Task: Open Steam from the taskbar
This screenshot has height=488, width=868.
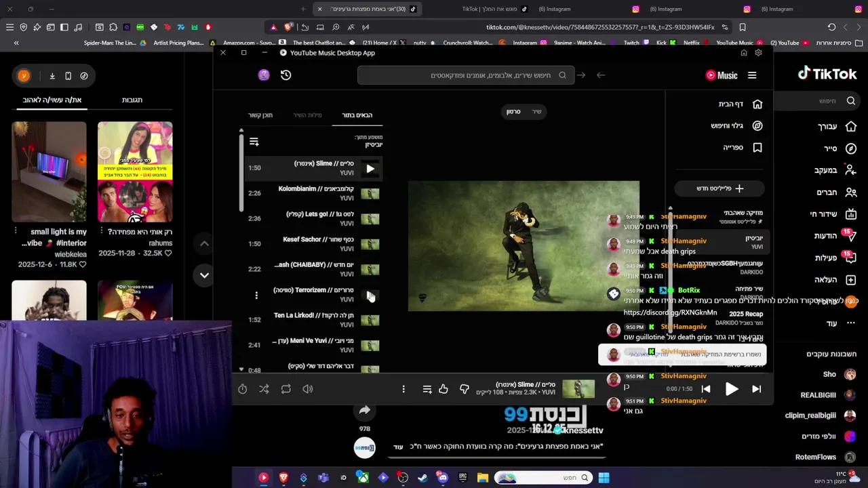Action: [x=422, y=478]
